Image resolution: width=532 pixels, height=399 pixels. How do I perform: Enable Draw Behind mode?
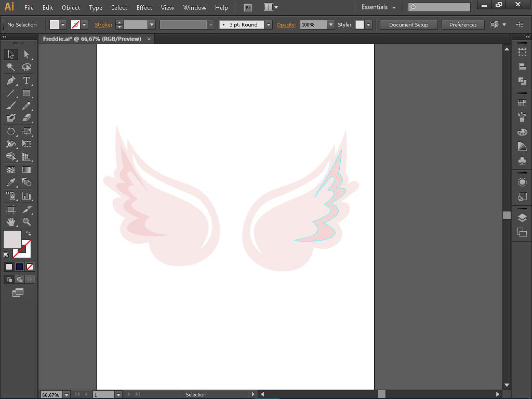click(x=20, y=279)
